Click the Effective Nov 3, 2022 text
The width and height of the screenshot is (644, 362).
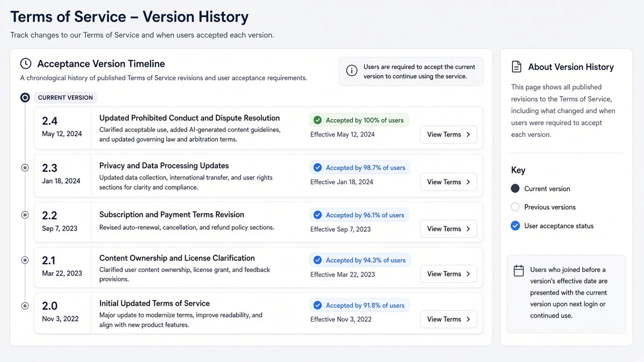coord(341,319)
